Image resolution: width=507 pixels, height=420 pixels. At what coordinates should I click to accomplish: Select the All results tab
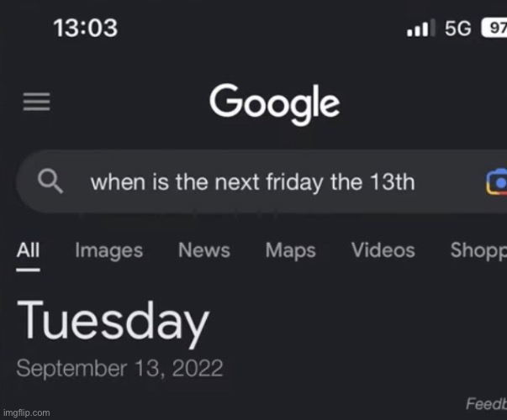[28, 250]
